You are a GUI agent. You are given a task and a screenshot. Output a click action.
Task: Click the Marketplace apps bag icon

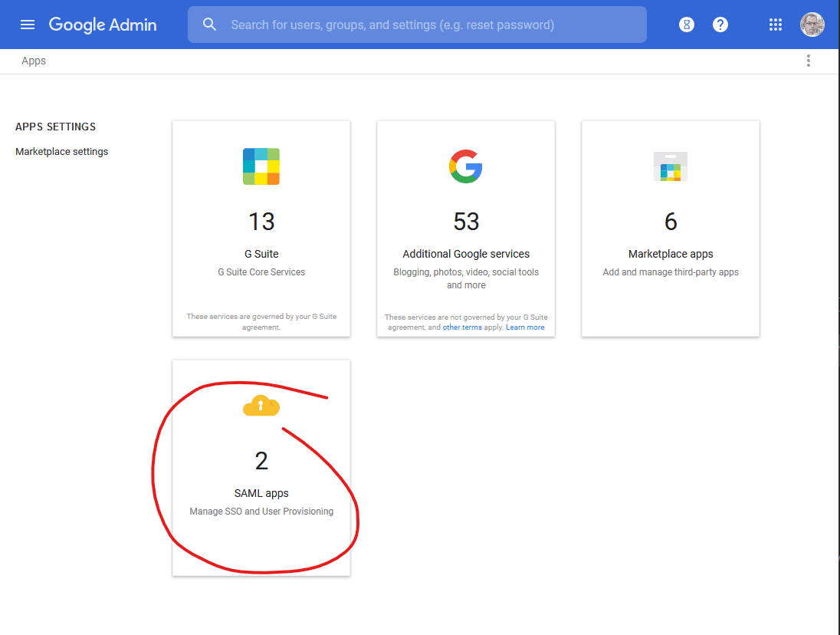click(671, 166)
